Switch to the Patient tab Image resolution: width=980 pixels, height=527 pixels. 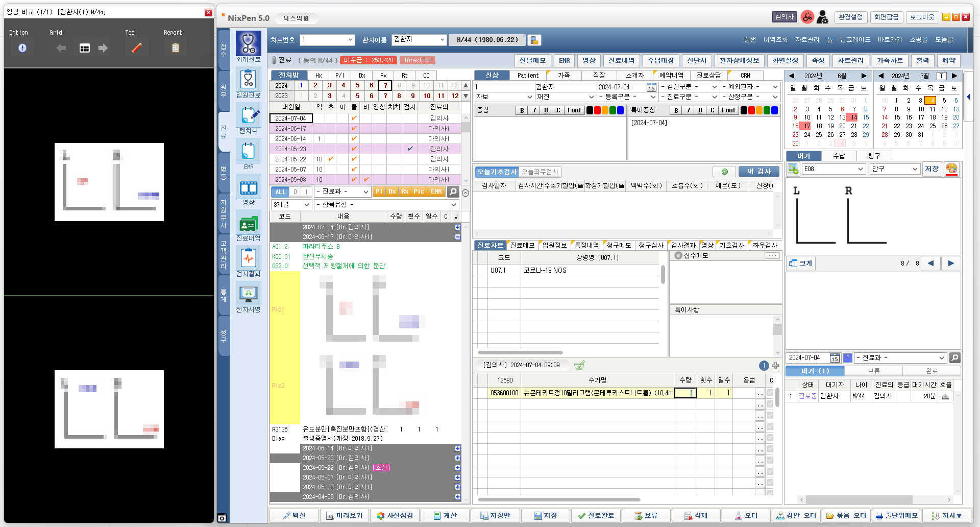pos(528,76)
